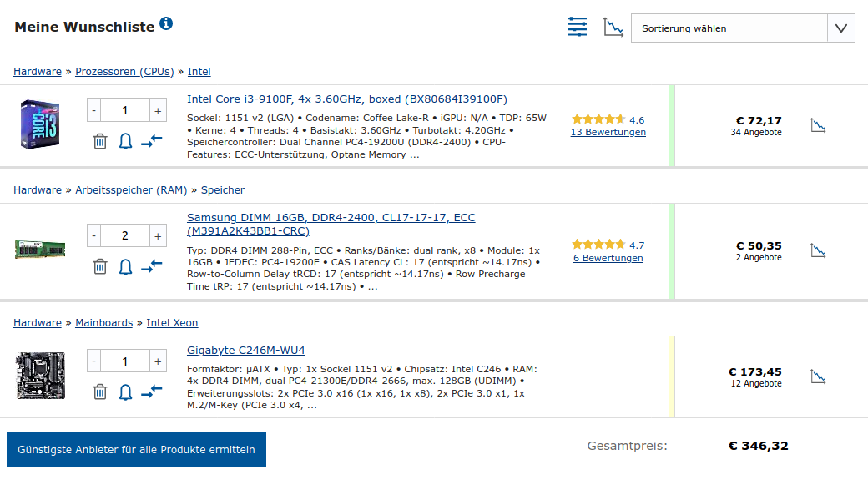Compare Gigabyte C246M-WU4 arrows icon
The width and height of the screenshot is (868, 480).
click(x=151, y=392)
